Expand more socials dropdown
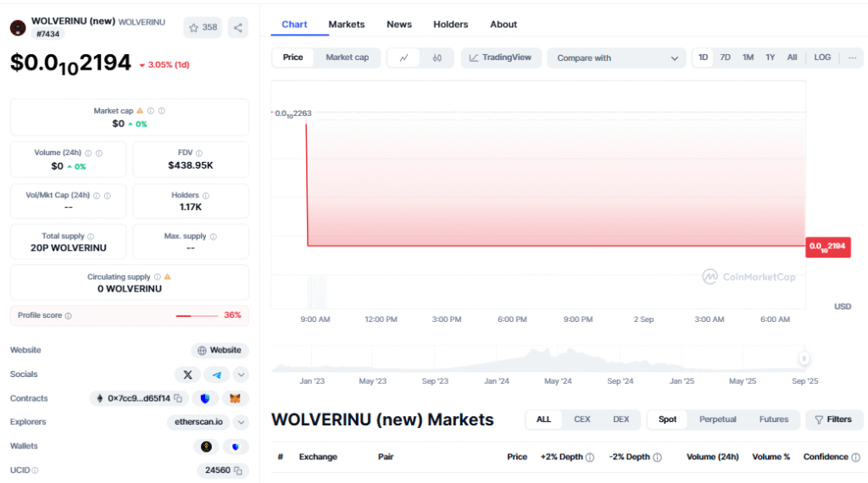 pyautogui.click(x=242, y=375)
